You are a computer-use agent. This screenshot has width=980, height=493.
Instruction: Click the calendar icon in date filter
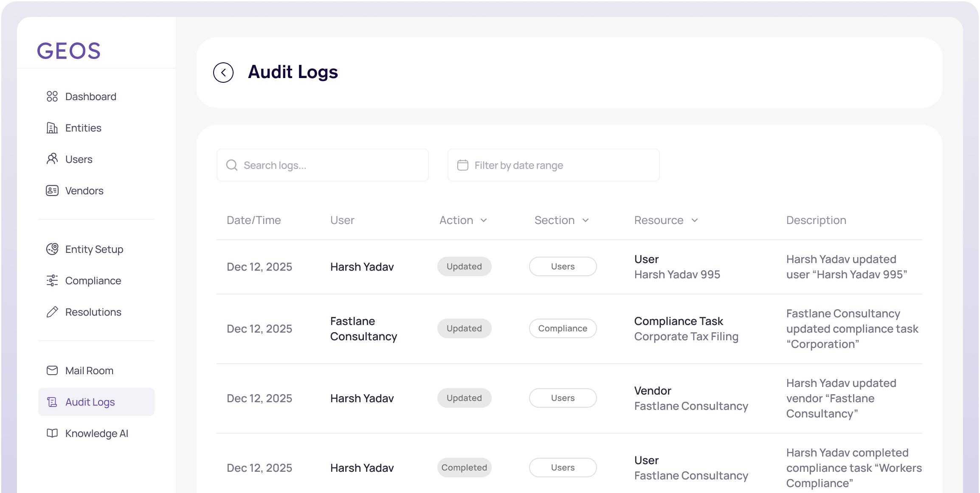click(x=463, y=165)
